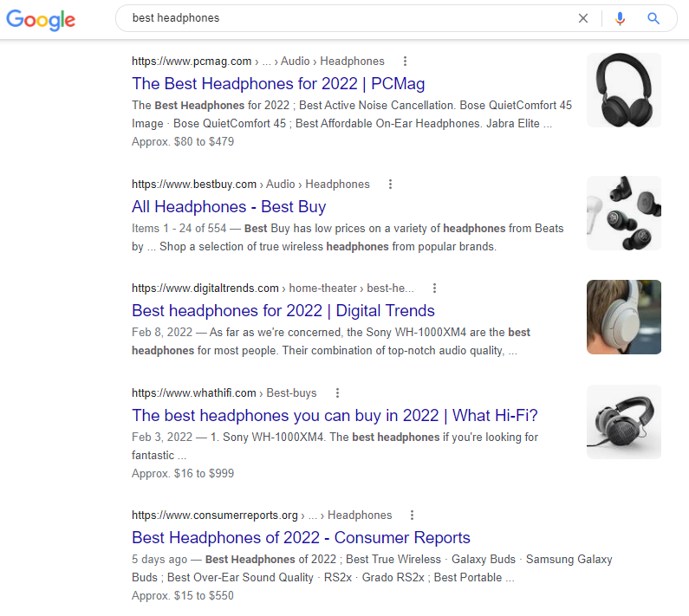Open 'Best headphones for 2022 | Digital Trends'
This screenshot has height=616, width=689.
coord(283,311)
